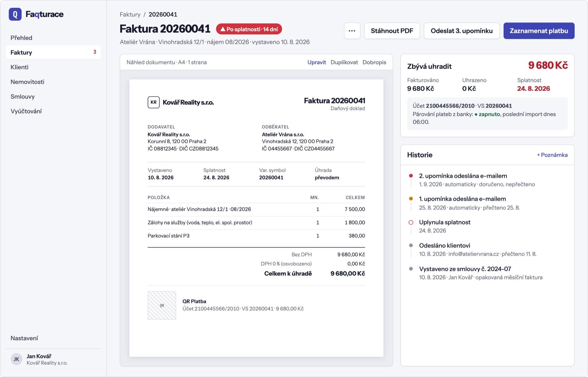Add a note with + Poznámka
The width and height of the screenshot is (588, 377).
552,155
